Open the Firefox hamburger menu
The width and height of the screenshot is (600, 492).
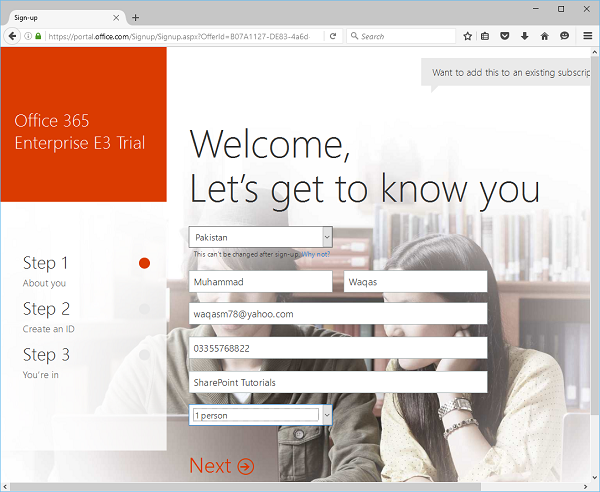tap(588, 36)
